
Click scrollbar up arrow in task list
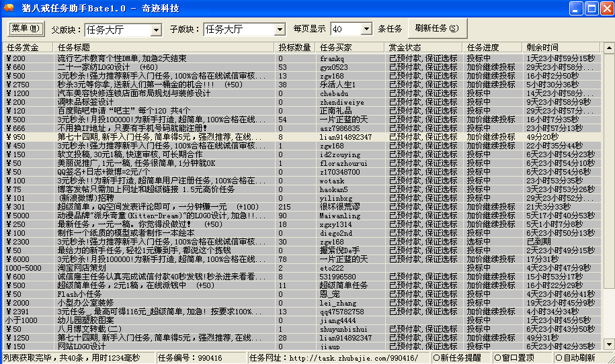pyautogui.click(x=609, y=48)
